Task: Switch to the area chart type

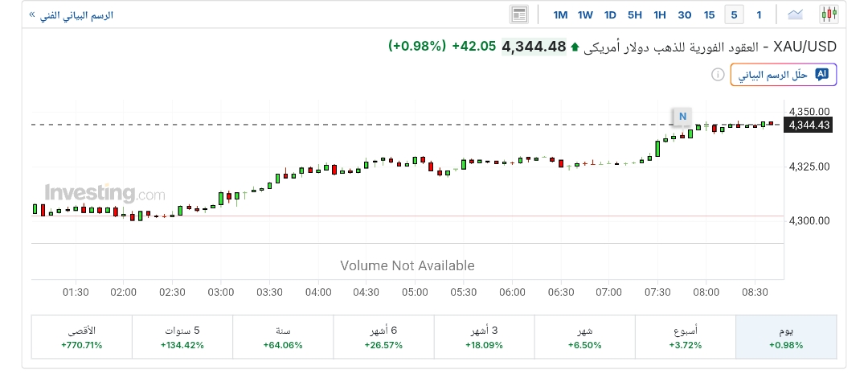Action: pyautogui.click(x=796, y=14)
